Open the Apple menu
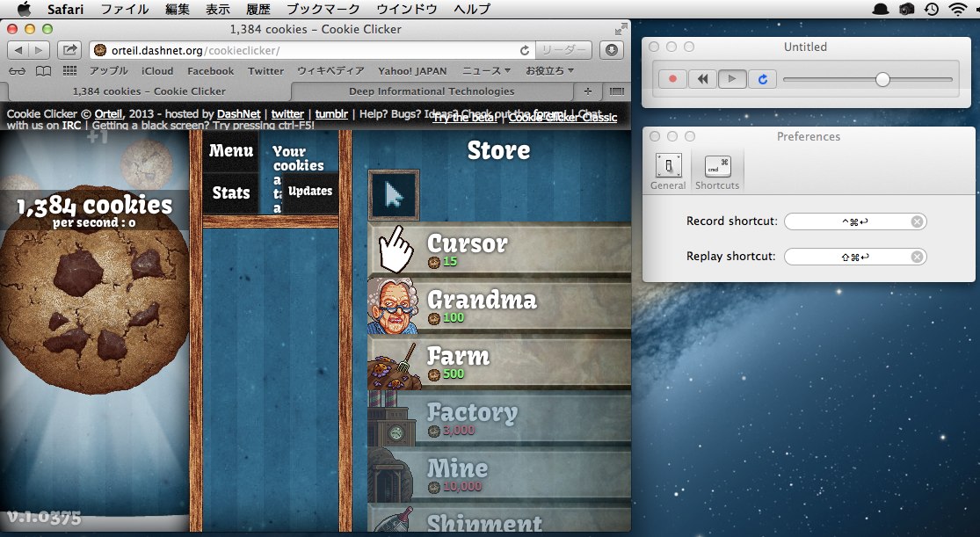This screenshot has height=537, width=980. pos(24,9)
